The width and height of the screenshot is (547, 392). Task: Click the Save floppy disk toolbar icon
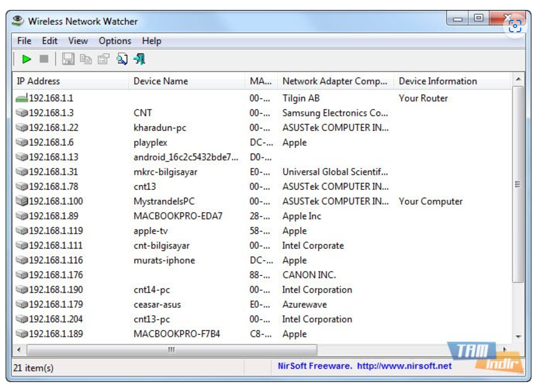tap(68, 59)
